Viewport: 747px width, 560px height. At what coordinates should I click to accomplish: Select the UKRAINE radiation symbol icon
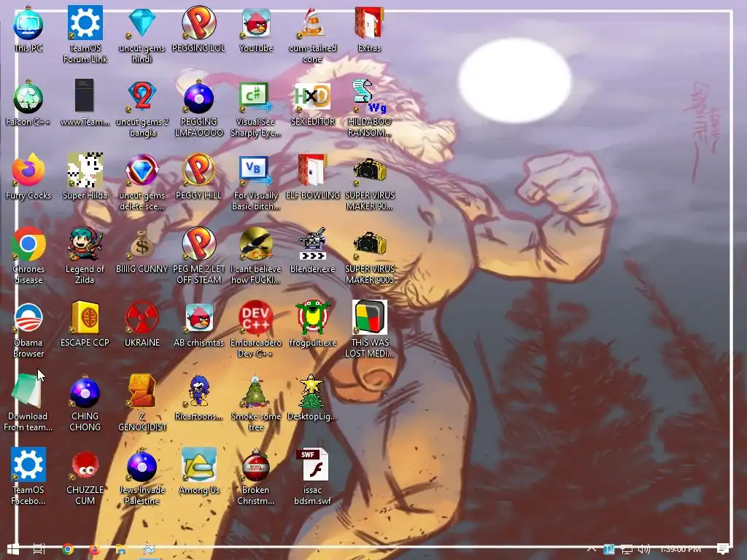(x=142, y=324)
